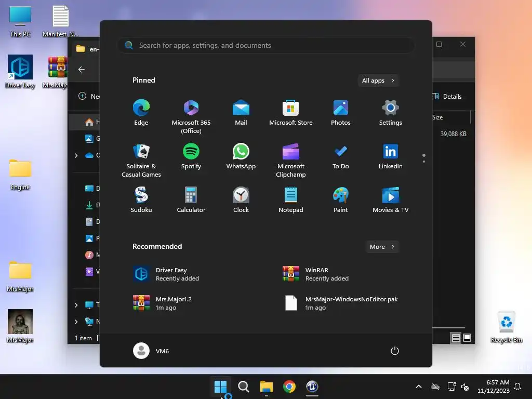532x399 pixels.
Task: Select Gallery in File Explorer sidebar
Action: point(91,138)
